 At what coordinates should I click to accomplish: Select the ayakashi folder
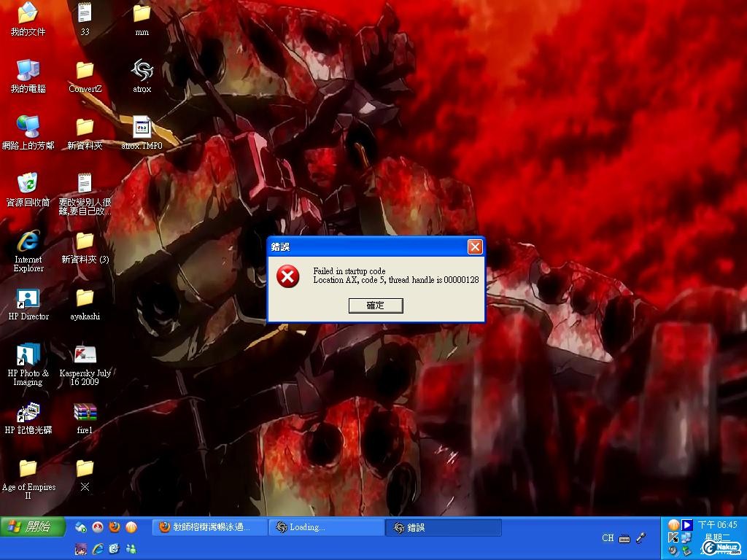(85, 304)
